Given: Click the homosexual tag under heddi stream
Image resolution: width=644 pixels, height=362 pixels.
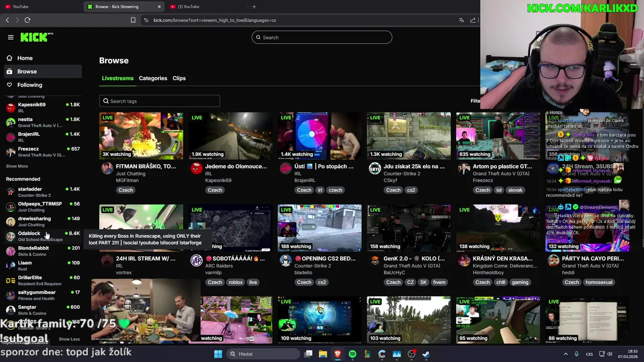Looking at the screenshot, I should pos(599,282).
